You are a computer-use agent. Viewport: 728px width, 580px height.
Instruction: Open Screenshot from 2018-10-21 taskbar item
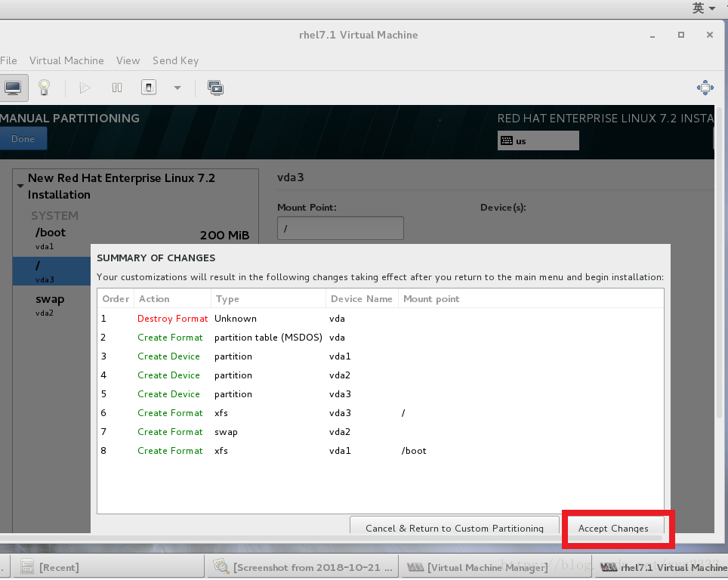pos(302,567)
